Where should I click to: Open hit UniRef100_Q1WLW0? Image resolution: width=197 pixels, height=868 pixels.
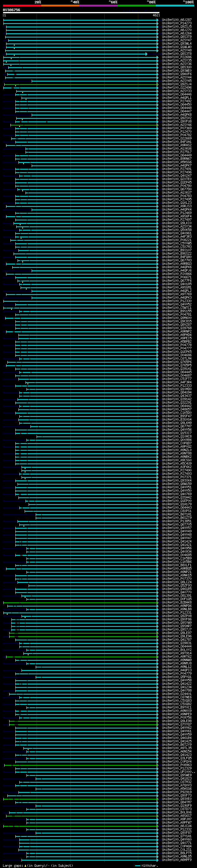(177, 47)
